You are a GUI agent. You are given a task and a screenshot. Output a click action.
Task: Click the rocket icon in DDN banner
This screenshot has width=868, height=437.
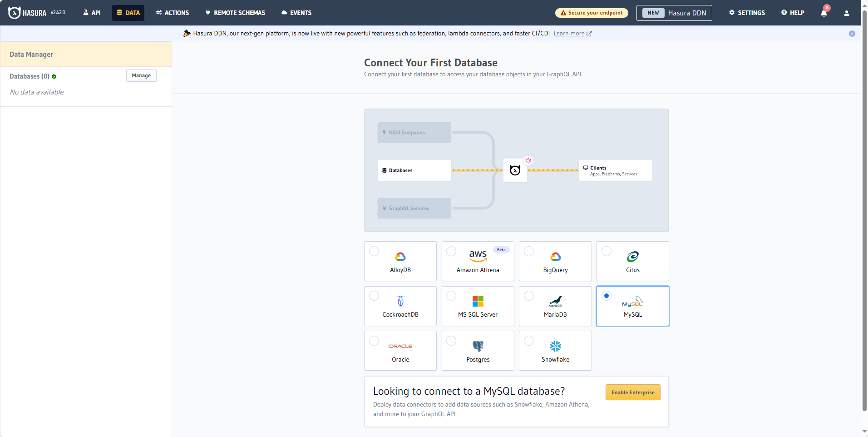pyautogui.click(x=187, y=33)
